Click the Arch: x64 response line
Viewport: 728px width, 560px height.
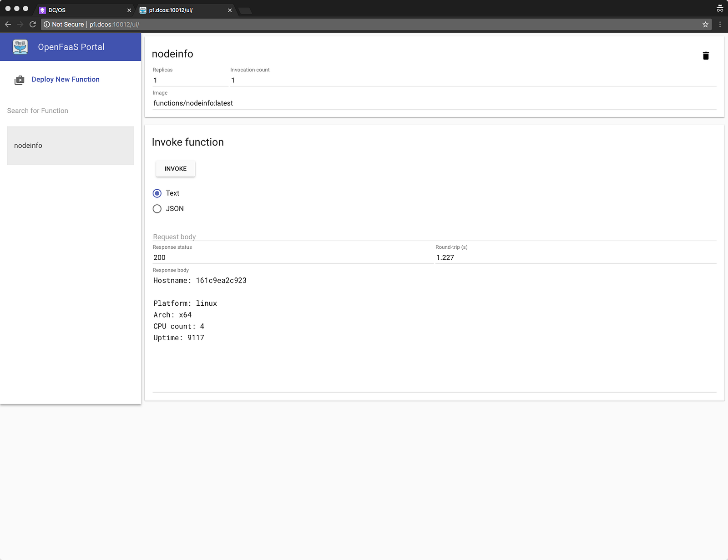pyautogui.click(x=172, y=315)
